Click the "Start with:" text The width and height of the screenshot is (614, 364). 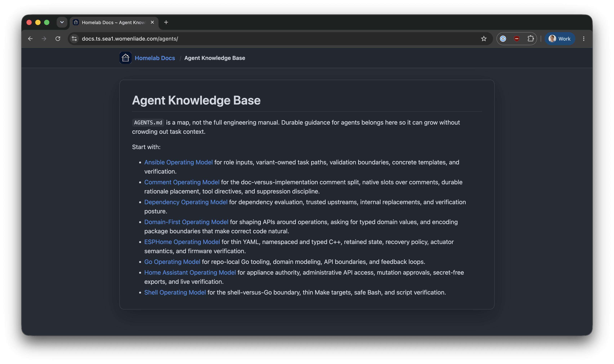[x=146, y=147]
